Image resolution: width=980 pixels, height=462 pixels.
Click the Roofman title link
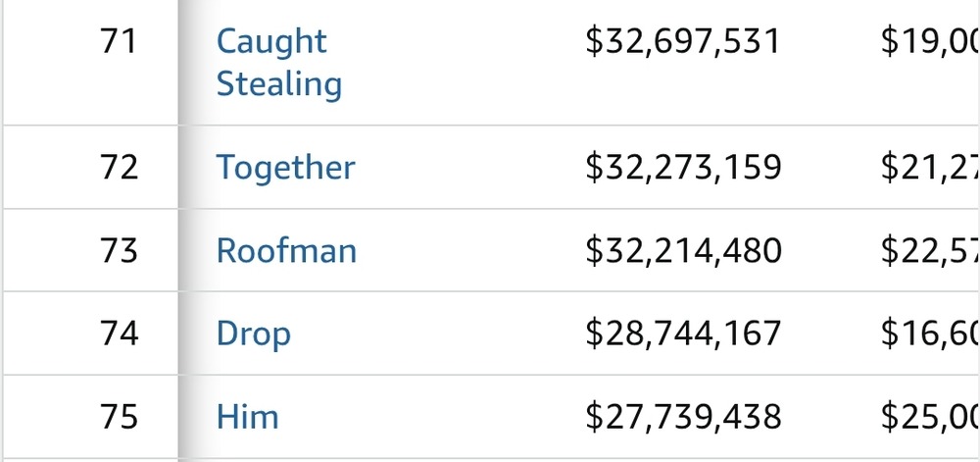tap(286, 251)
